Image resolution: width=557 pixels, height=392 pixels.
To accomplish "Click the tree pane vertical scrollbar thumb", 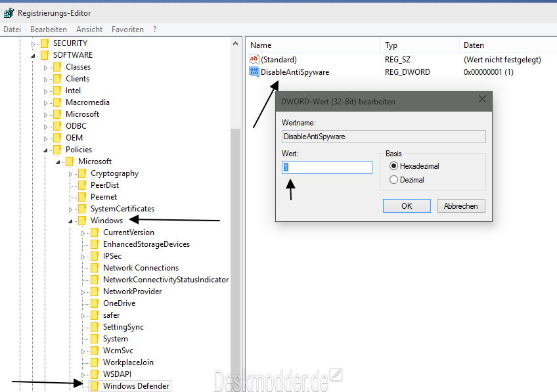I will click(235, 259).
